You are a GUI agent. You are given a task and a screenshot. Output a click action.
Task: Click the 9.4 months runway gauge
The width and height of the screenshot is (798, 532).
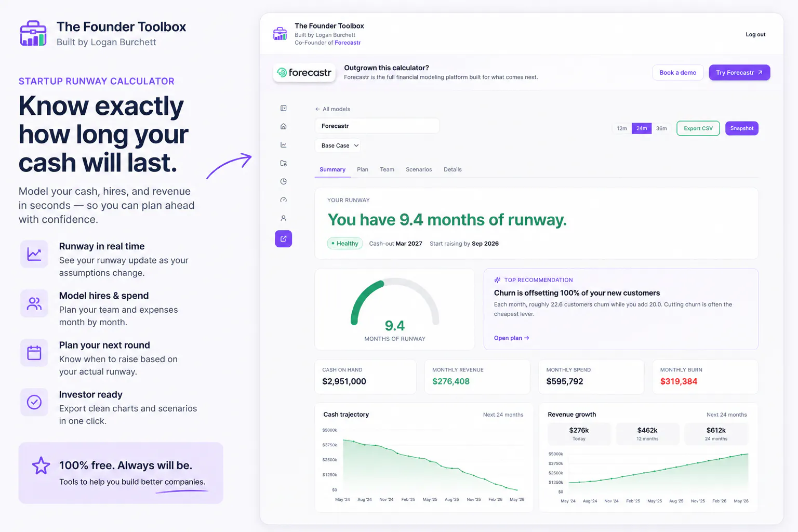pyautogui.click(x=395, y=309)
